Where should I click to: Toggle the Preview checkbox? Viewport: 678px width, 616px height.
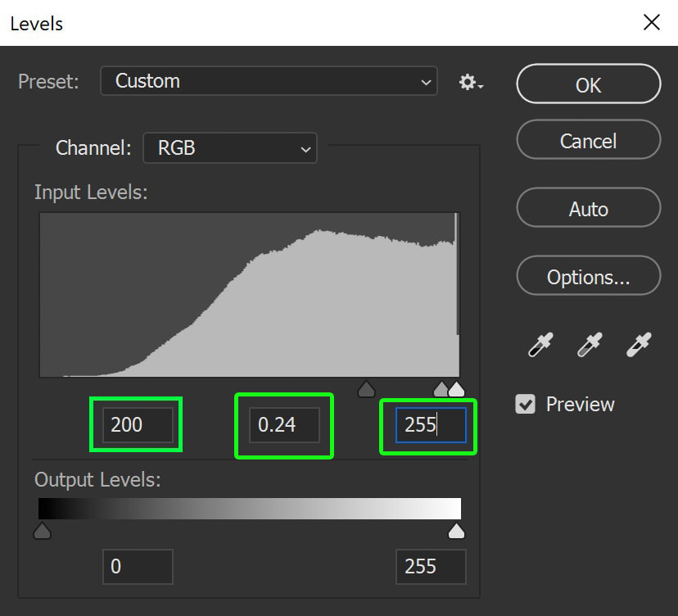(x=525, y=404)
